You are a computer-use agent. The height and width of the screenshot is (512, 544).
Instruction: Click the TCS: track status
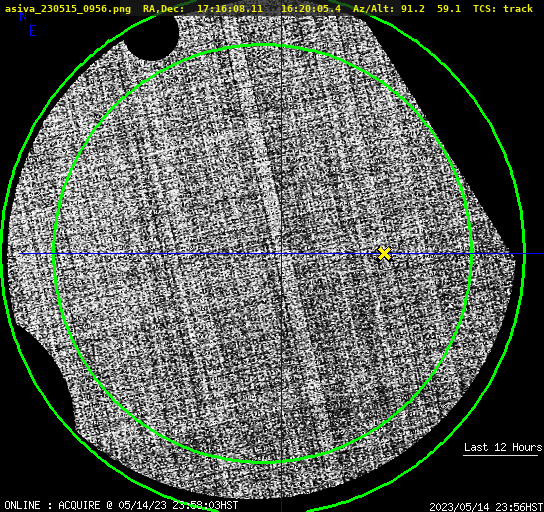pos(503,9)
